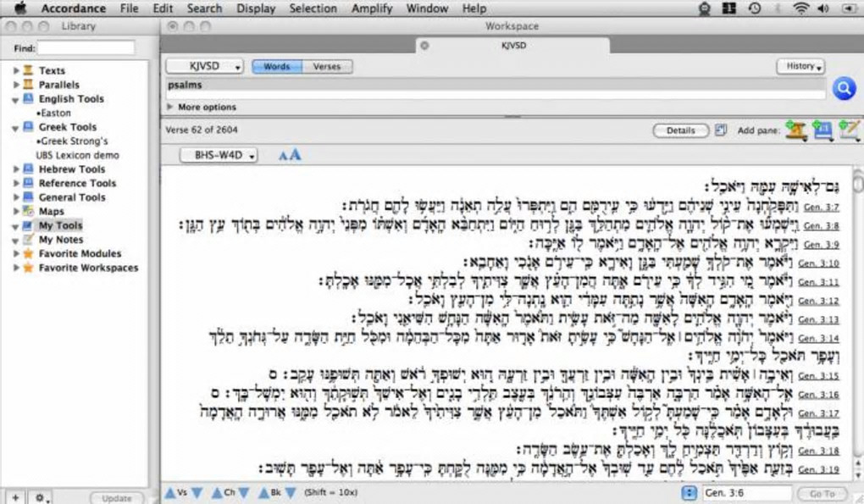This screenshot has height=504, width=864.
Task: Select Greek Strong's module
Action: pos(72,141)
